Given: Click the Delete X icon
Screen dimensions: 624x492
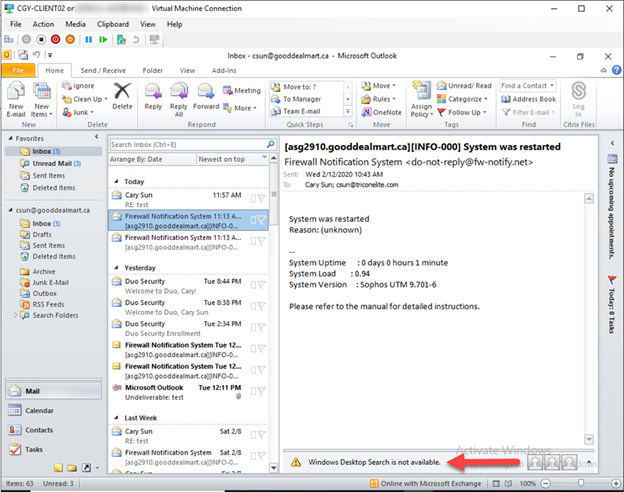Looking at the screenshot, I should (x=122, y=91).
